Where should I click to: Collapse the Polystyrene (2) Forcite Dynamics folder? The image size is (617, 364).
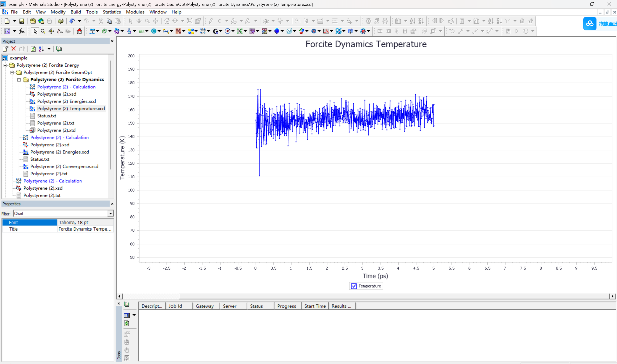tap(19, 80)
